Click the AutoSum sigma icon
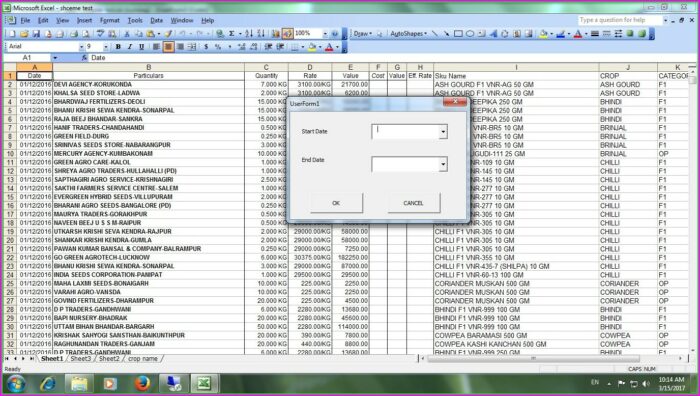This screenshot has height=396, width=700. [232, 33]
